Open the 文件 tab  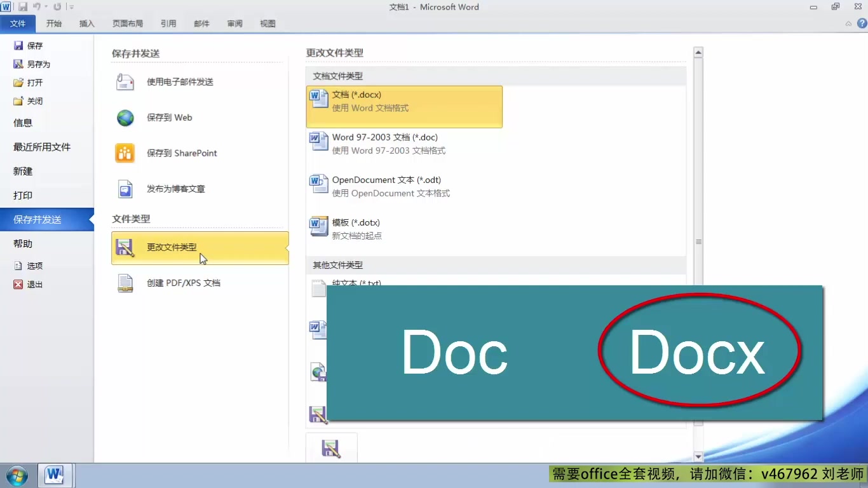pos(18,24)
